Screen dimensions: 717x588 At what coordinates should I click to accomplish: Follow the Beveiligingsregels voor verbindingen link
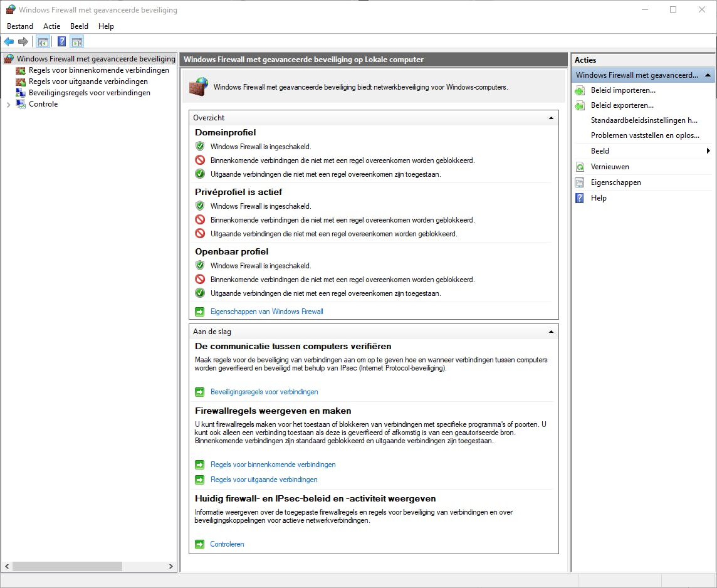coord(264,392)
